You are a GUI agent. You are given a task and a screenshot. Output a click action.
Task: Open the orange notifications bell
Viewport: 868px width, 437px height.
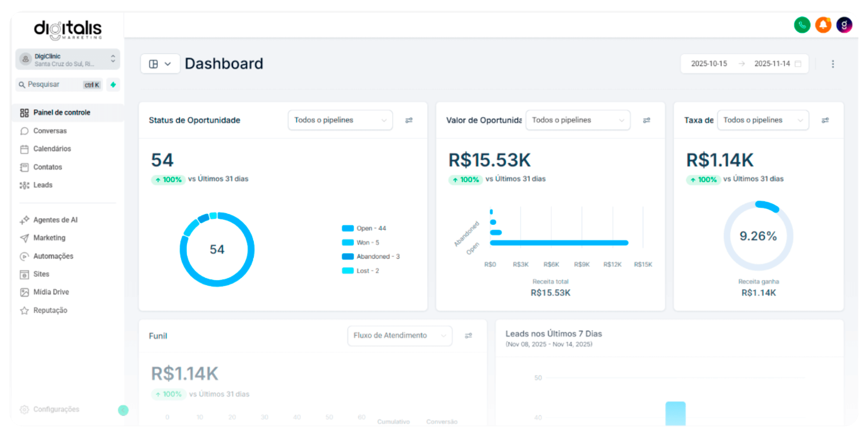[823, 25]
